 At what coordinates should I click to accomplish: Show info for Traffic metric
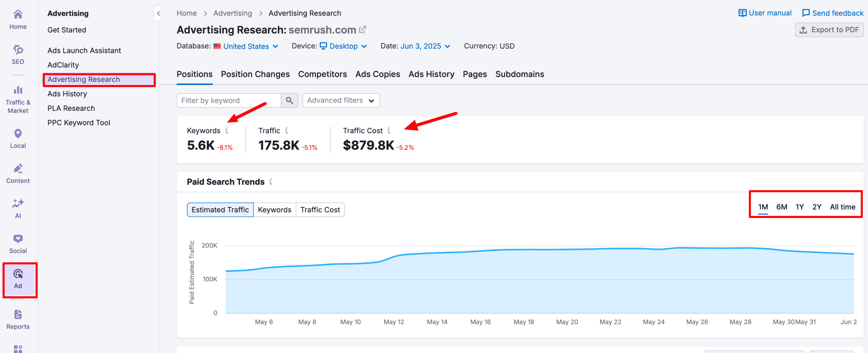287,130
